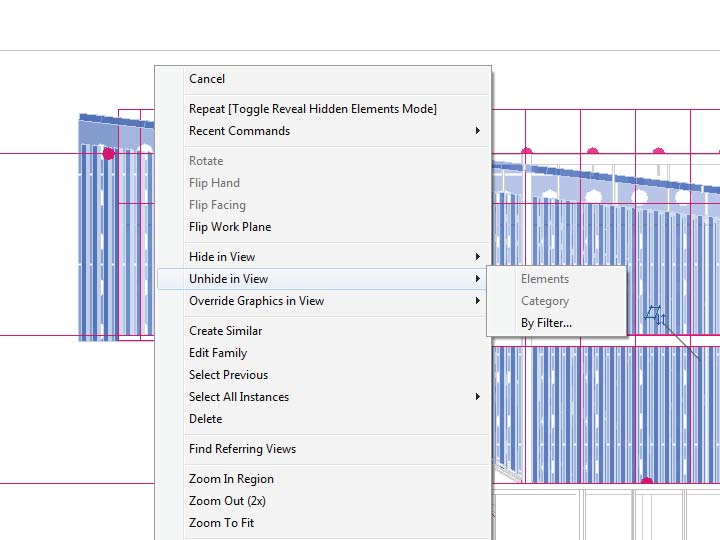The width and height of the screenshot is (720, 540).
Task: Open Find Referring Views
Action: 242,449
